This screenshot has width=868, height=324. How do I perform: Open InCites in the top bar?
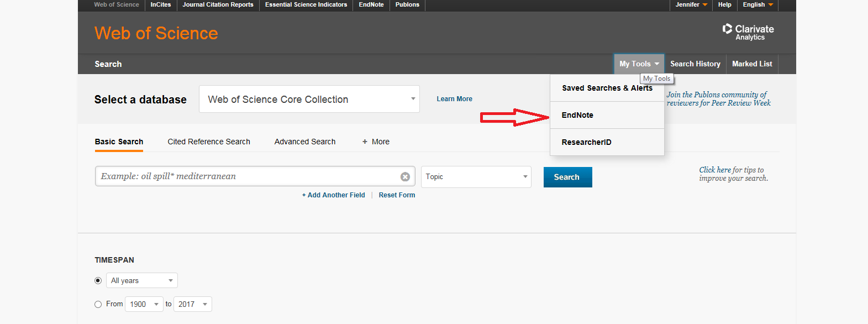coord(161,4)
